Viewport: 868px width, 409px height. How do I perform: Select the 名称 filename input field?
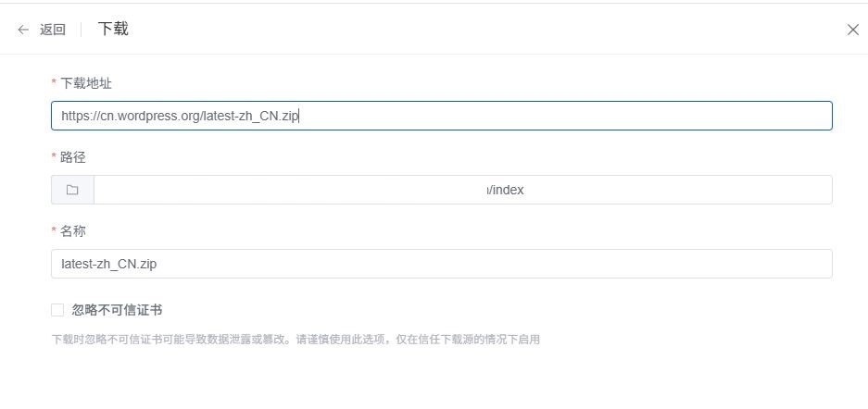(x=442, y=264)
